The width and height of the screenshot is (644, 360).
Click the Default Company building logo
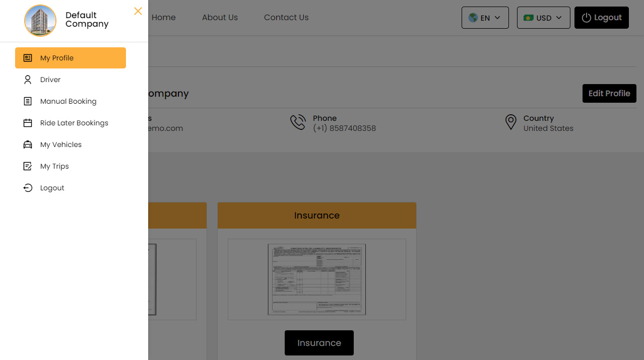click(x=40, y=21)
